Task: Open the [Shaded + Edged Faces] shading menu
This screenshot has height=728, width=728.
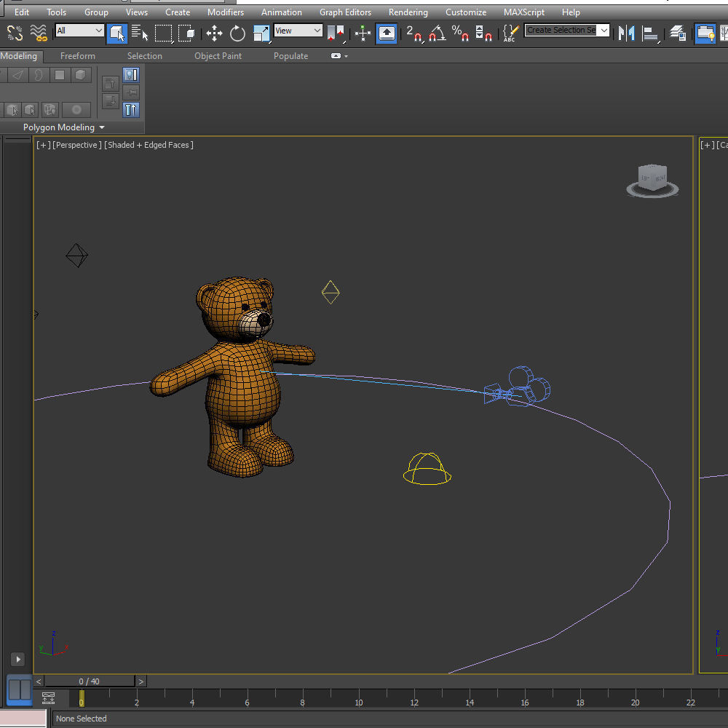Action: (x=149, y=145)
